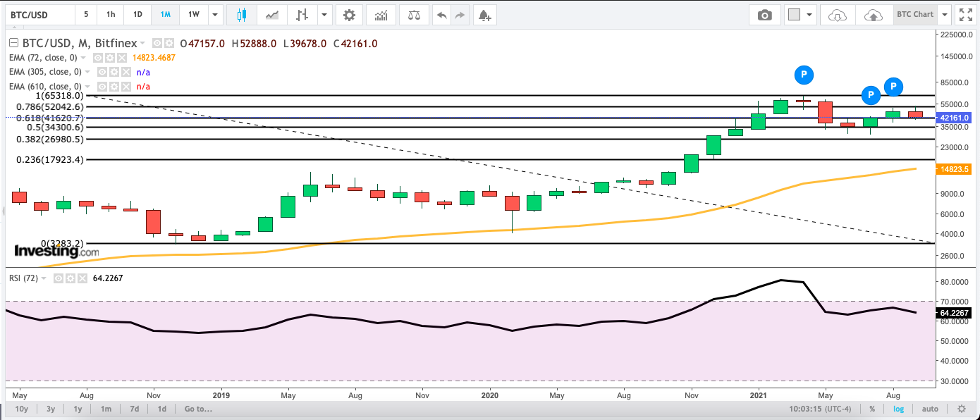Remove the EMA 610 indicator
This screenshot has height=420, width=980.
[x=125, y=86]
